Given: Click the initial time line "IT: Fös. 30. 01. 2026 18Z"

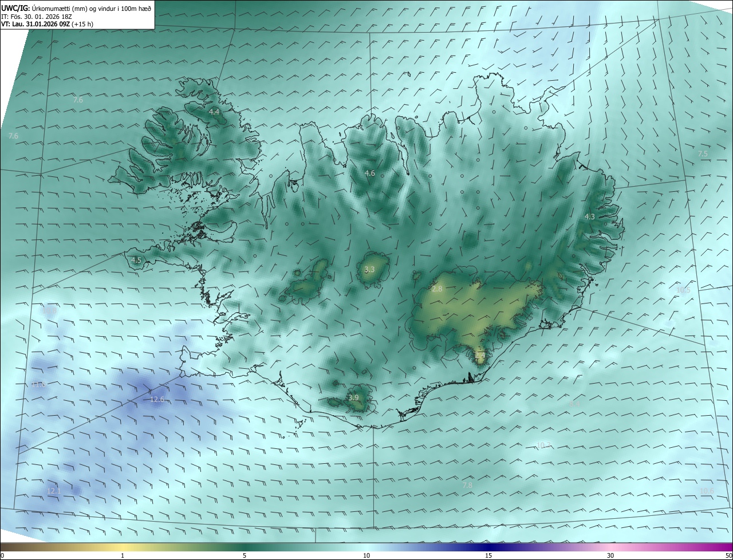Looking at the screenshot, I should 37,17.
